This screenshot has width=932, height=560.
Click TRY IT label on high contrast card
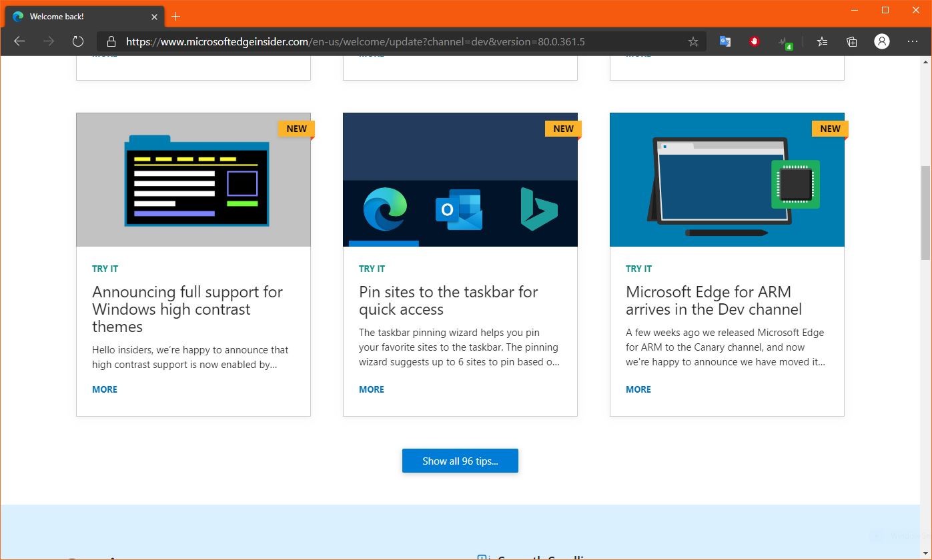(x=105, y=269)
